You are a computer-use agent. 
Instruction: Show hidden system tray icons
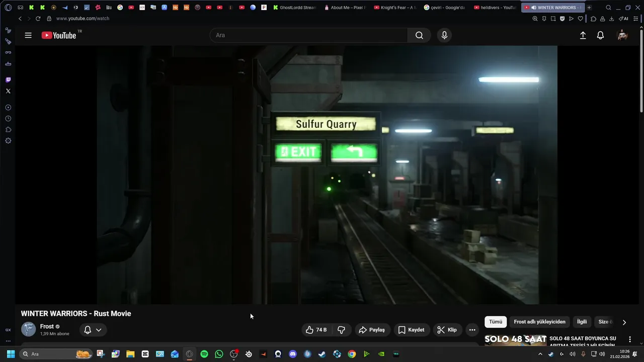[x=540, y=354]
